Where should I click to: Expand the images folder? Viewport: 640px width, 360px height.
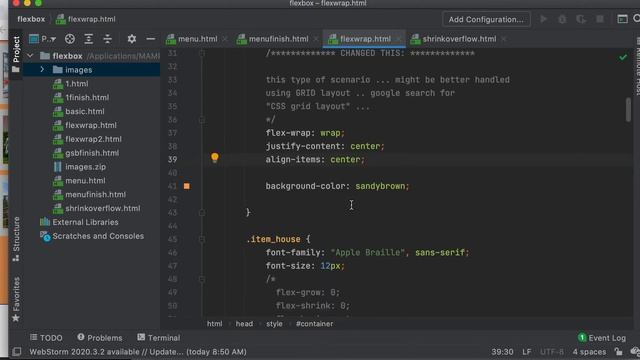click(x=42, y=70)
